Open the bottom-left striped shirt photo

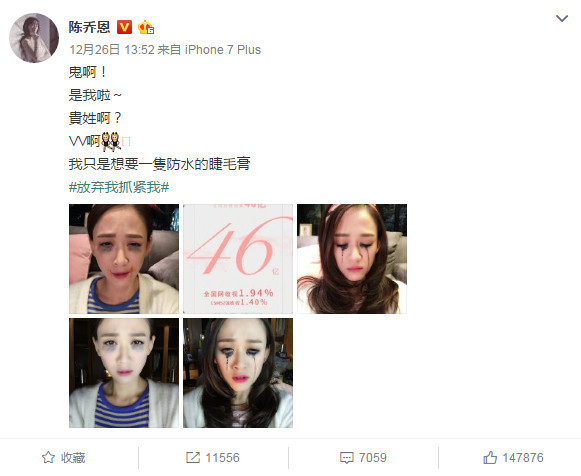[x=124, y=373]
